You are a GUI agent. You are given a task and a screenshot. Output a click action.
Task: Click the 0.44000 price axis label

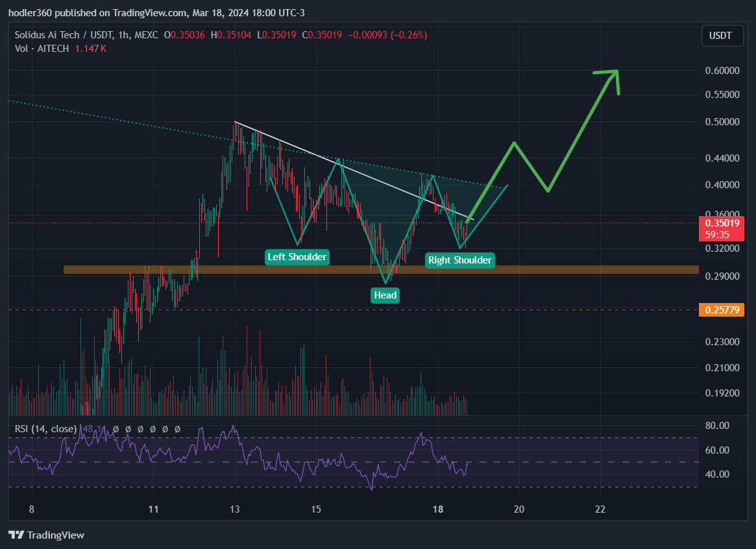pos(722,158)
